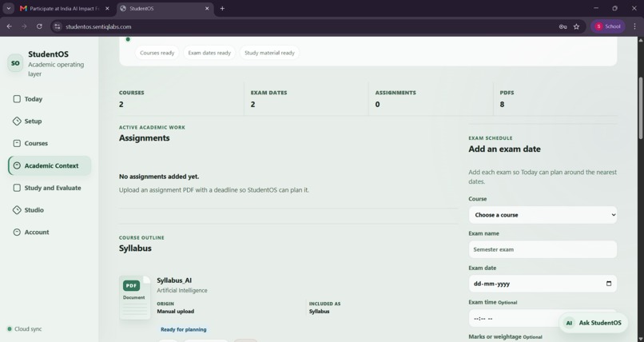This screenshot has width=644, height=342.
Task: Click the SO StudentOS logo
Action: pyautogui.click(x=15, y=63)
